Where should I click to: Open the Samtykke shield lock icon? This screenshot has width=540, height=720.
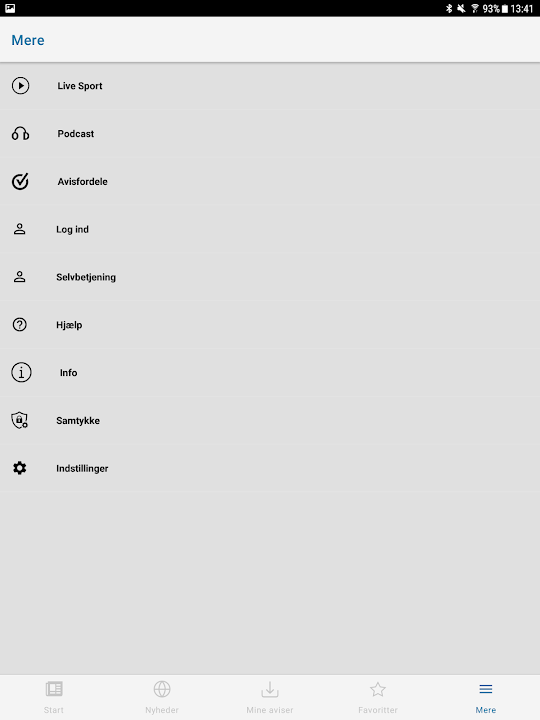tap(19, 420)
